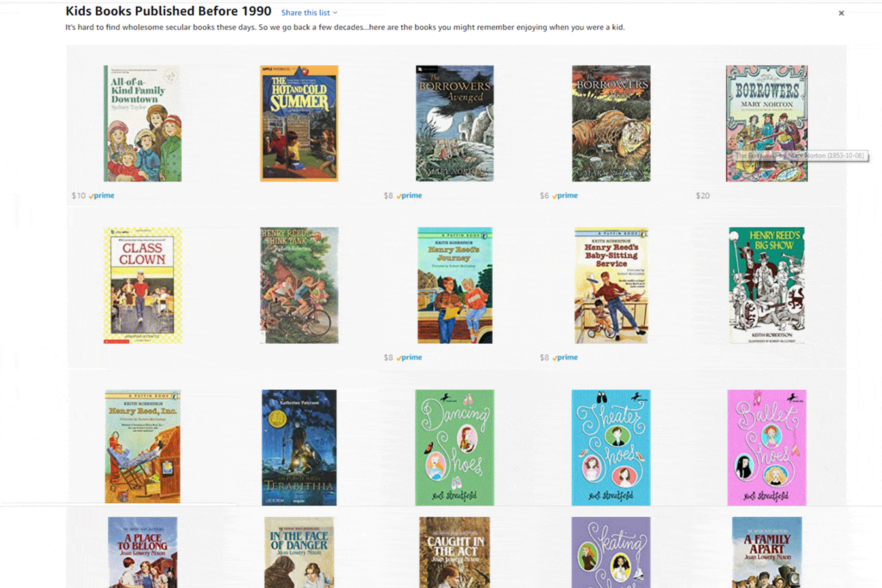This screenshot has width=882, height=588.
Task: Open In the Face of Danger cover
Action: tap(299, 553)
